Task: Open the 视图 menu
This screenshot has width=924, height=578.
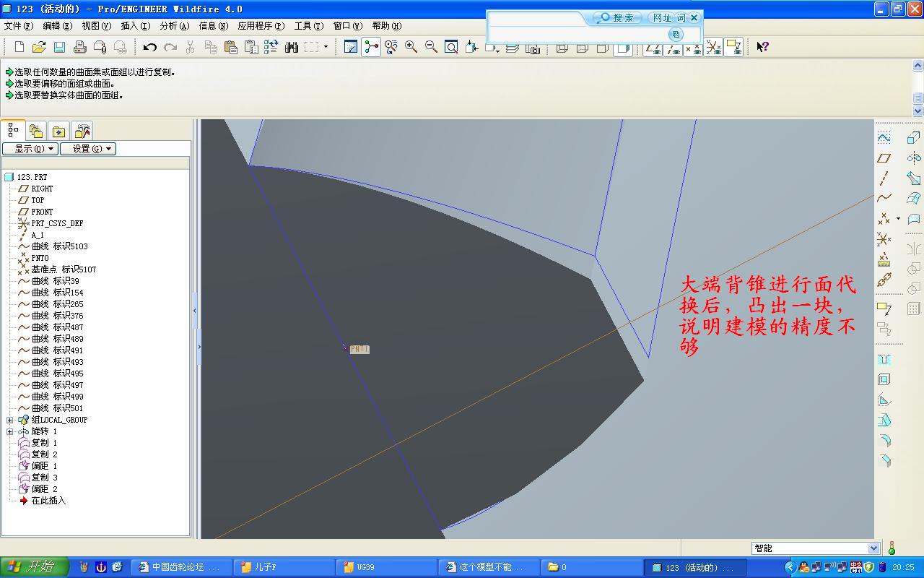Action: click(x=96, y=26)
